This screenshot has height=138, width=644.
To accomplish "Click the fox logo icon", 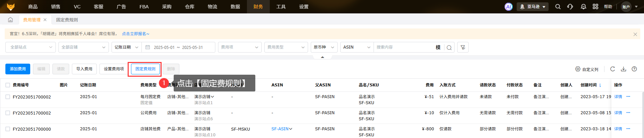I will point(11,7).
